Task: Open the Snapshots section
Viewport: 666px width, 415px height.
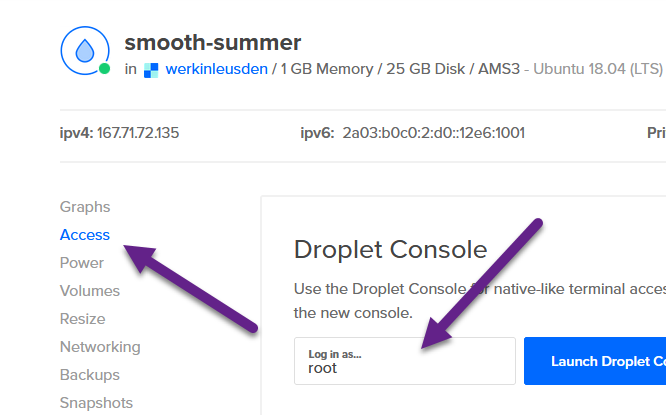Action: click(x=96, y=403)
